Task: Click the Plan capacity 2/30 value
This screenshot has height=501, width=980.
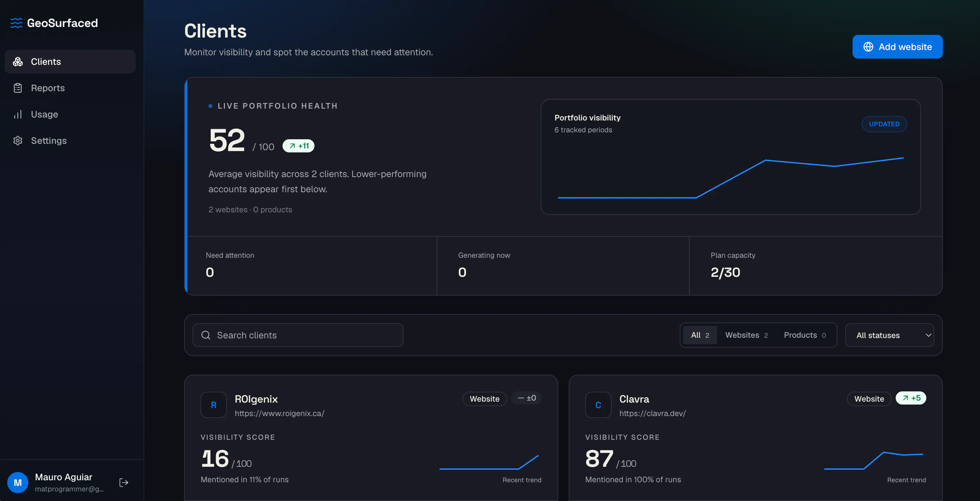Action: click(725, 272)
